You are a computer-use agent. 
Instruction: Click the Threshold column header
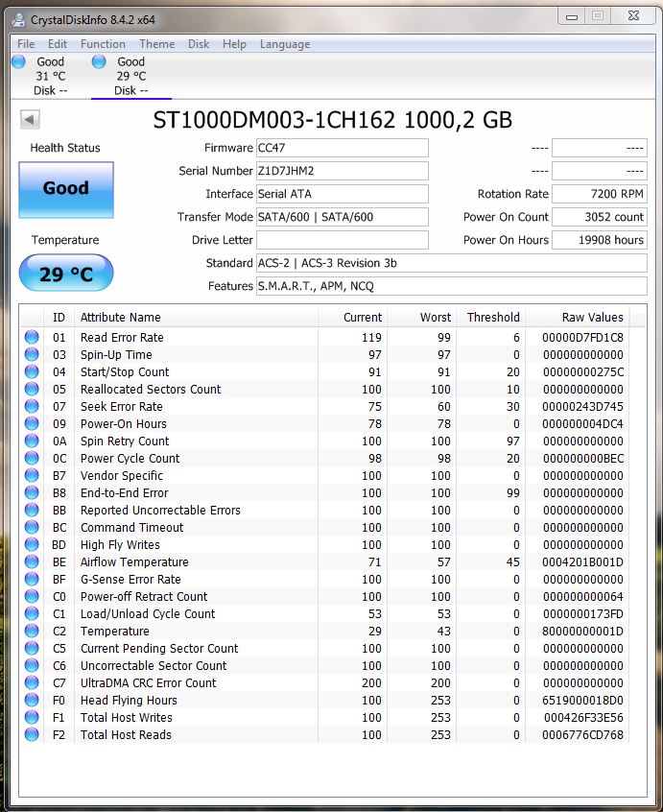pyautogui.click(x=490, y=317)
